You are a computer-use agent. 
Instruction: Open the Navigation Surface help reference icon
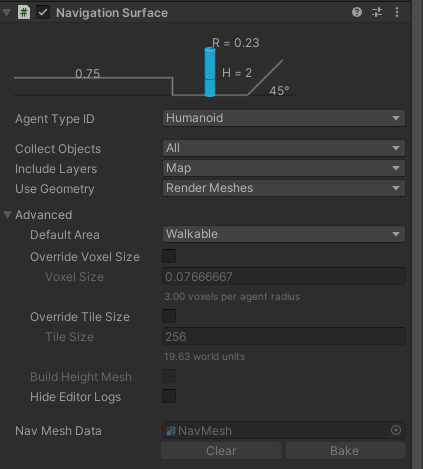coord(357,12)
